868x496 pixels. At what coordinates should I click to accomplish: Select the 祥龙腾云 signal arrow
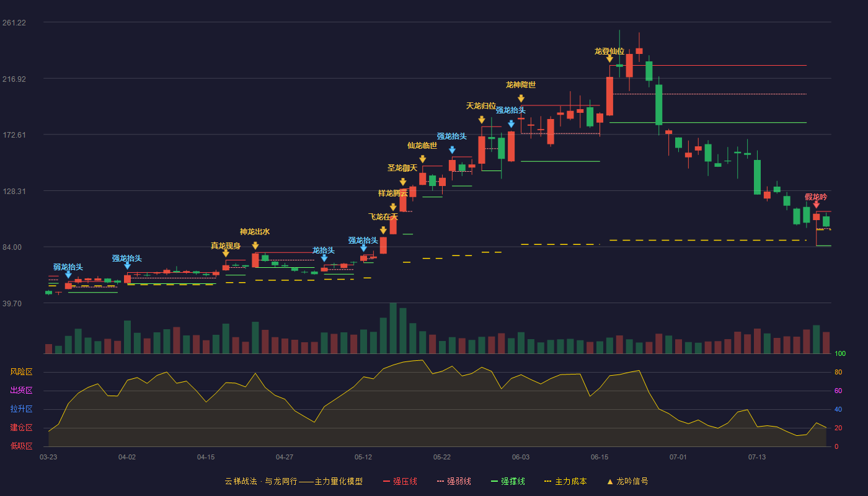tap(393, 207)
